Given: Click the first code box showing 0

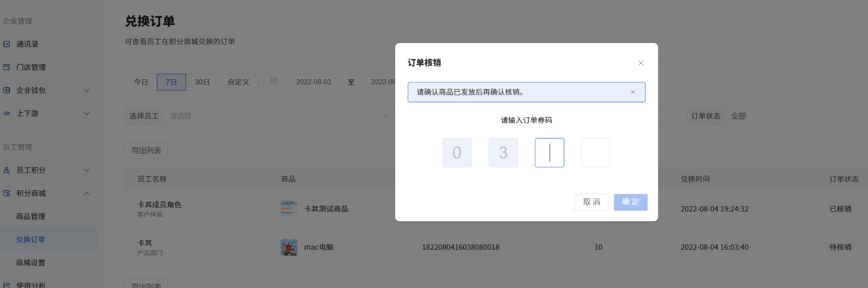Looking at the screenshot, I should (457, 153).
